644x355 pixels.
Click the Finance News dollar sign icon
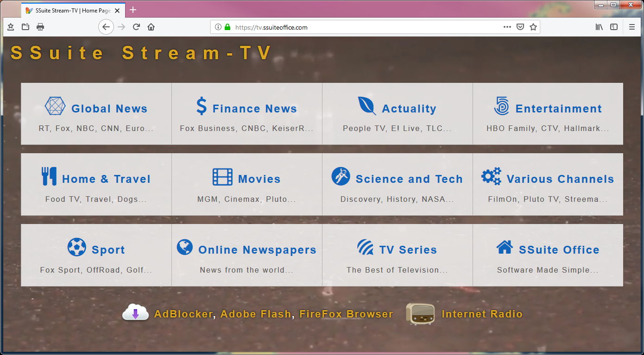point(202,106)
